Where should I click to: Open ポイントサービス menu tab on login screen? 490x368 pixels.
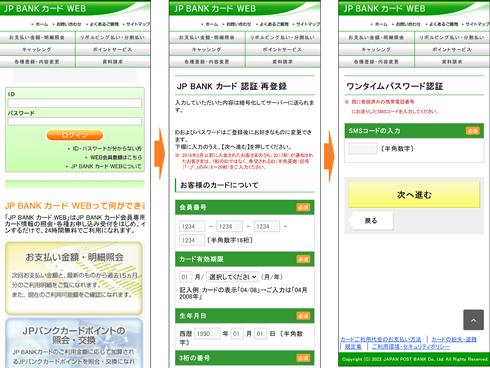tap(113, 49)
